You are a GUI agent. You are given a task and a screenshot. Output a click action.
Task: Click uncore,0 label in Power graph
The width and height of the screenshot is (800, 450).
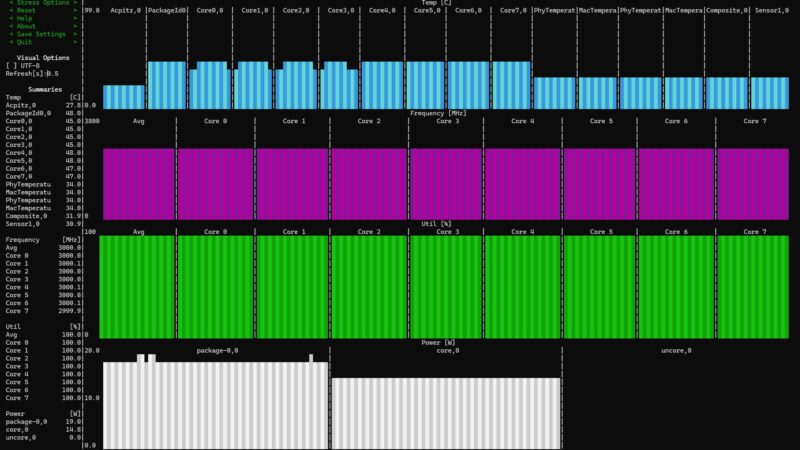click(x=676, y=351)
